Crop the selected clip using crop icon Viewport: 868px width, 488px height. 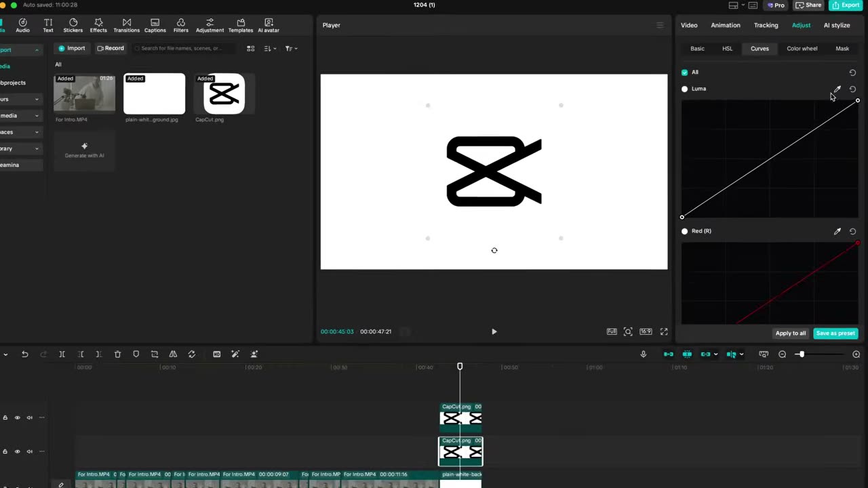(155, 354)
